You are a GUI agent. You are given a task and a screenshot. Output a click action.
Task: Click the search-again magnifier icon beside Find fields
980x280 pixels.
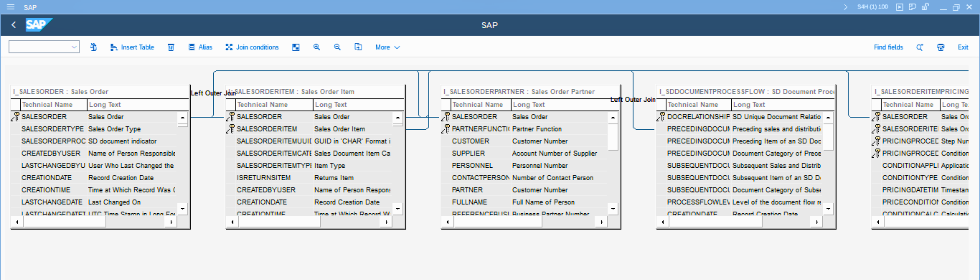[x=920, y=47]
